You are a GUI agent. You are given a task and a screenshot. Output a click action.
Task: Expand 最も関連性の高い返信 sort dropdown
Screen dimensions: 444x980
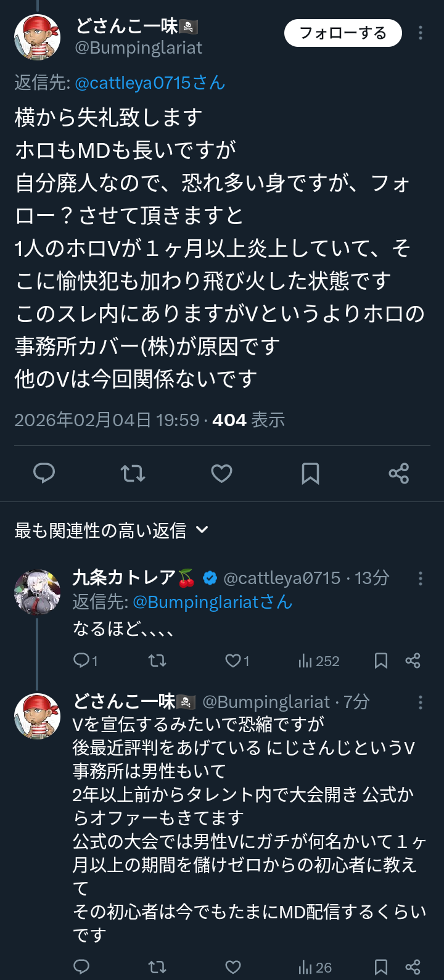tap(112, 530)
